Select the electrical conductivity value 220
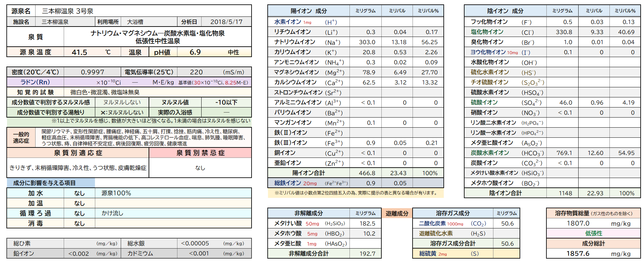The height and width of the screenshot is (262, 644). click(196, 72)
